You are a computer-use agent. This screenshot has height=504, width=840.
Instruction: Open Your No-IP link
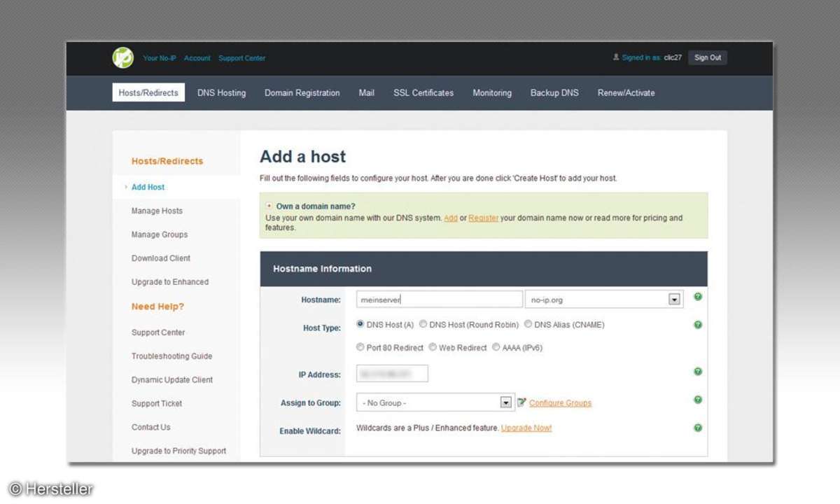click(160, 58)
